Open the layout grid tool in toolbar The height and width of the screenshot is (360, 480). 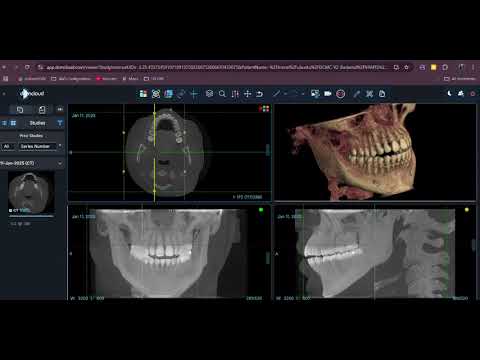click(x=143, y=94)
